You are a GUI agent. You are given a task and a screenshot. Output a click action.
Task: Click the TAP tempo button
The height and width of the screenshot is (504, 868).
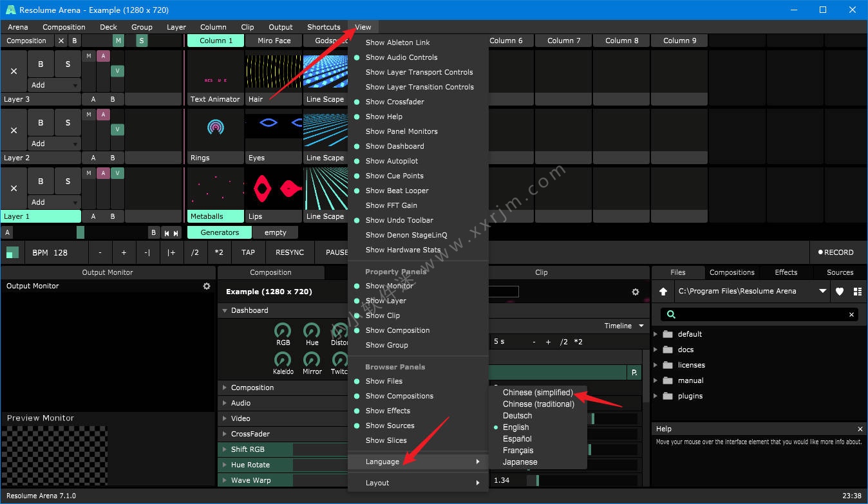(x=248, y=252)
